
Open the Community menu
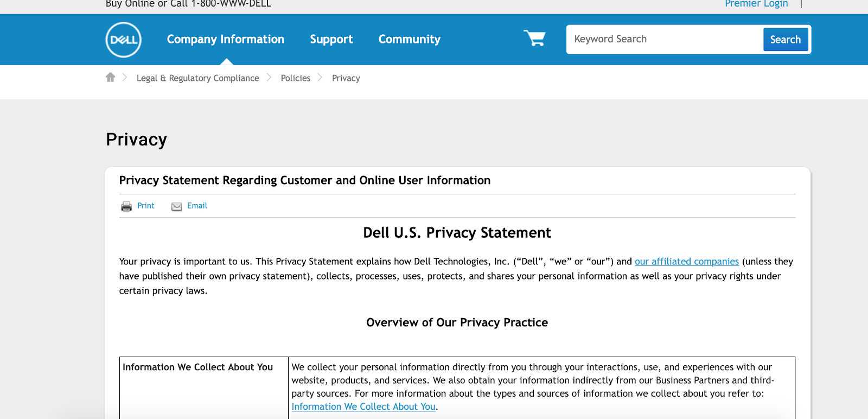pos(410,39)
